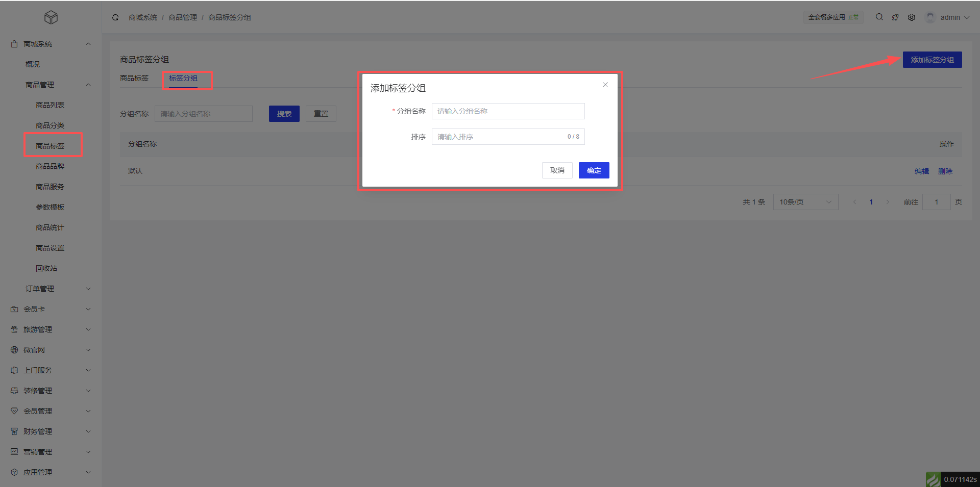Image resolution: width=980 pixels, height=487 pixels.
Task: Click 商品管理 in the breadcrumb
Action: point(183,17)
